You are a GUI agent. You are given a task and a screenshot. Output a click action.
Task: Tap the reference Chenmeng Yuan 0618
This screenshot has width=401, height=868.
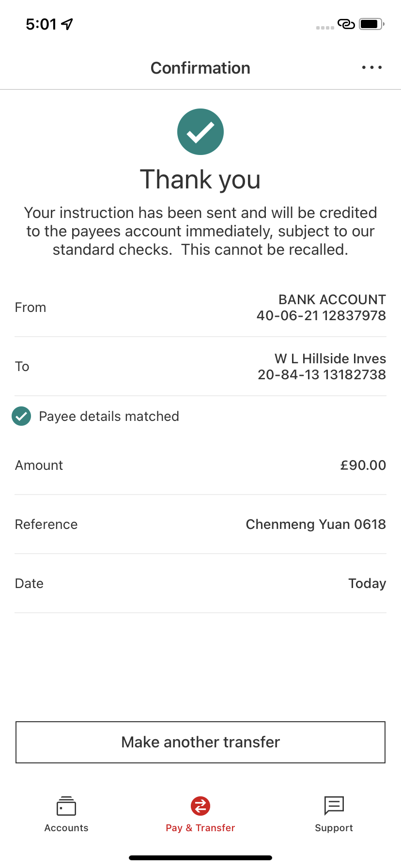coord(316,525)
